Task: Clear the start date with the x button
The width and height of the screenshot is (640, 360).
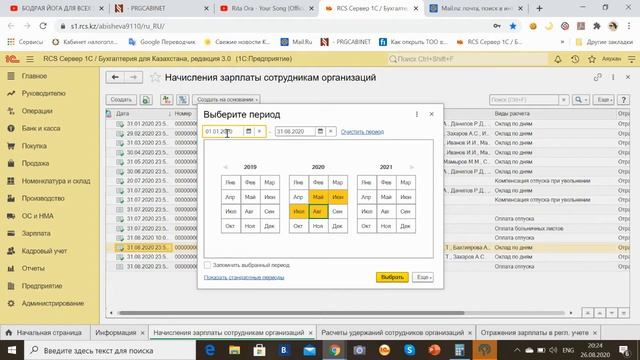Action: (x=259, y=131)
